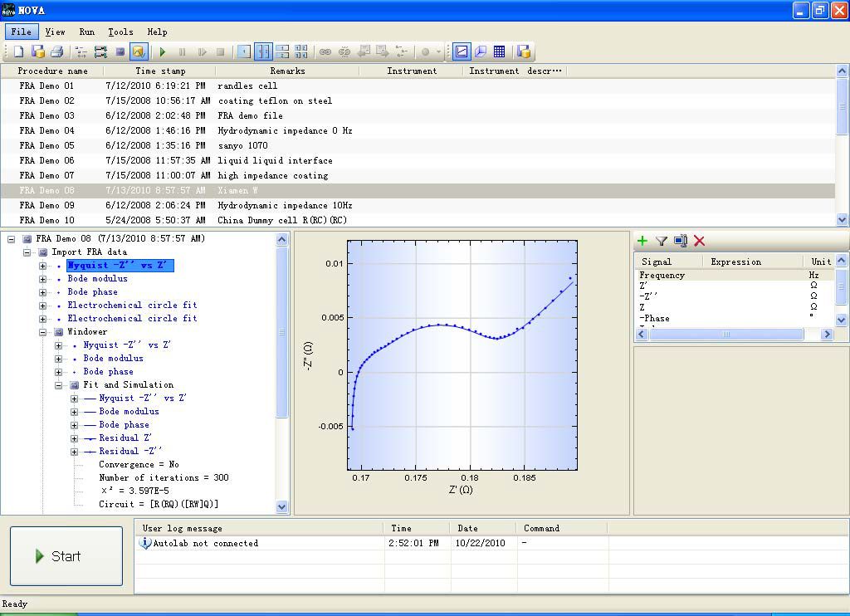Open the Help menu

point(157,32)
